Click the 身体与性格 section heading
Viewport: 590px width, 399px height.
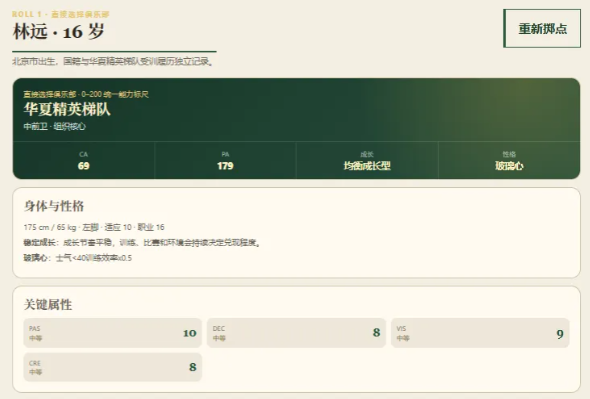[54, 206]
